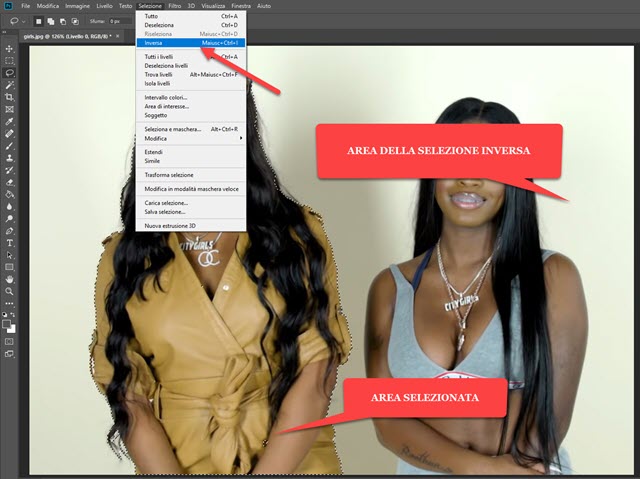Open the Edit Toolbar three-dots menu
This screenshot has width=640, height=479.
click(x=9, y=304)
